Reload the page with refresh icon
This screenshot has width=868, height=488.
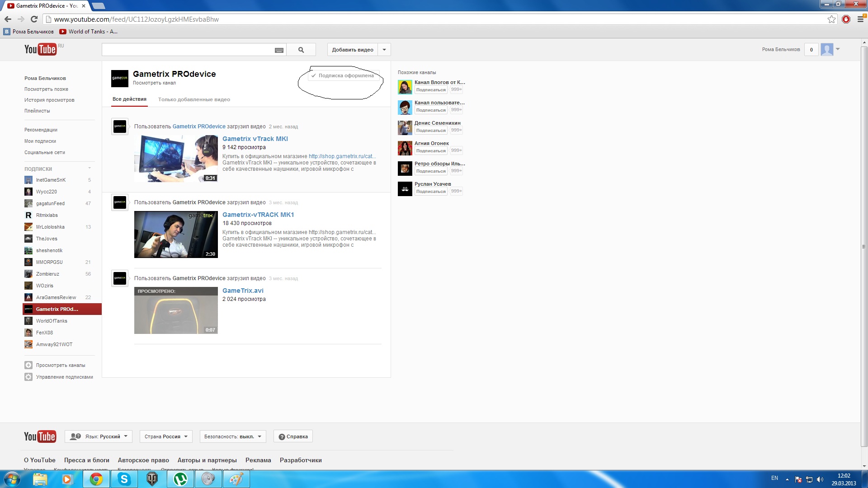tap(34, 19)
